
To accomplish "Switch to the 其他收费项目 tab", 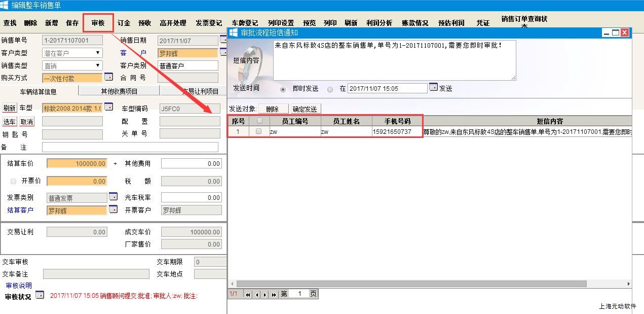I will 119,91.
